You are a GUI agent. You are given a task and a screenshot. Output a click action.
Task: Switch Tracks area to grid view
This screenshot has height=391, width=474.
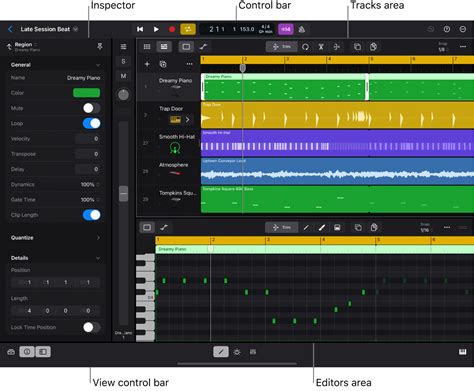147,47
